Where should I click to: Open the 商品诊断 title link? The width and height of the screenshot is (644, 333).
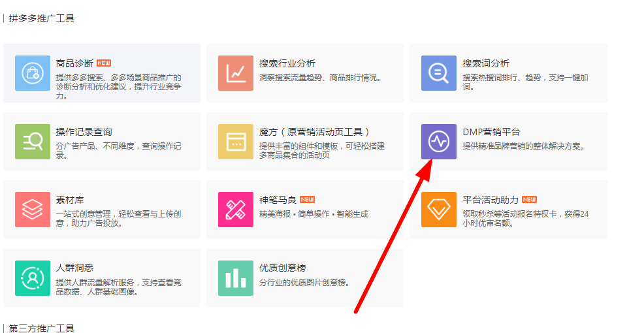pyautogui.click(x=74, y=63)
